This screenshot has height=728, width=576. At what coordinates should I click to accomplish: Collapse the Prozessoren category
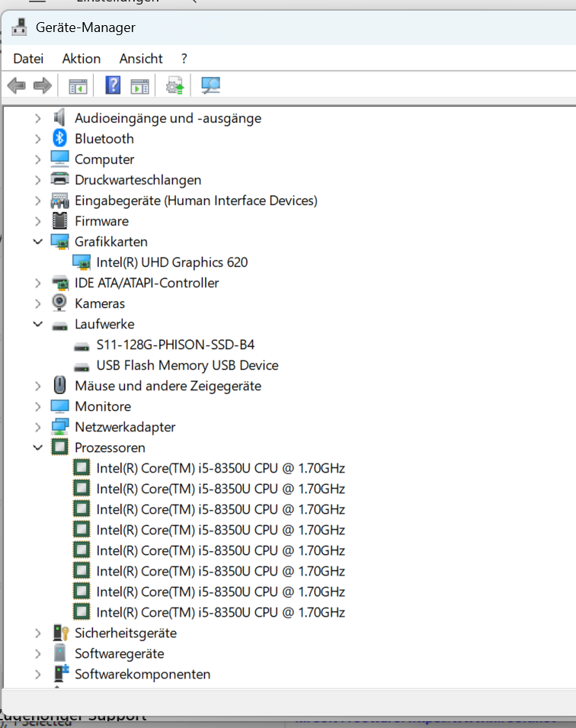point(38,447)
